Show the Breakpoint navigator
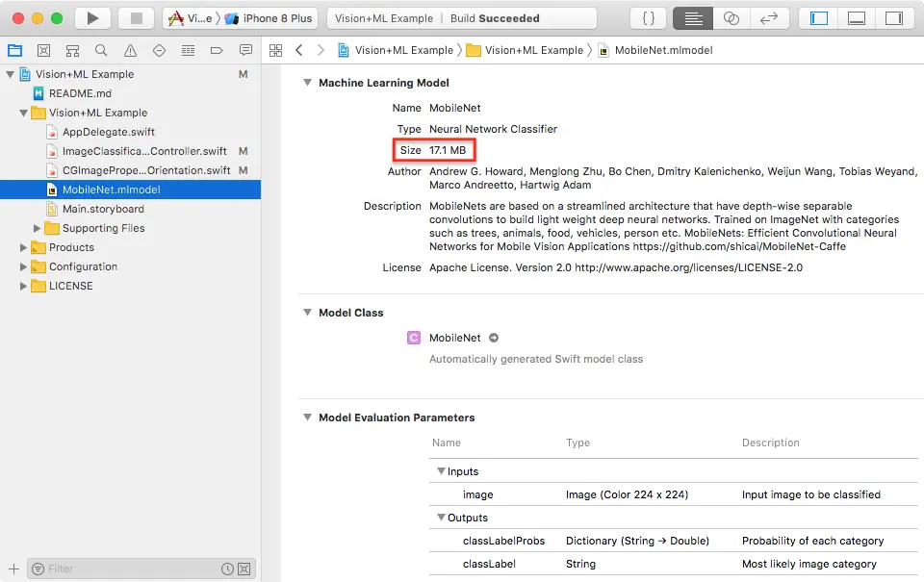The height and width of the screenshot is (582, 924). (x=217, y=51)
